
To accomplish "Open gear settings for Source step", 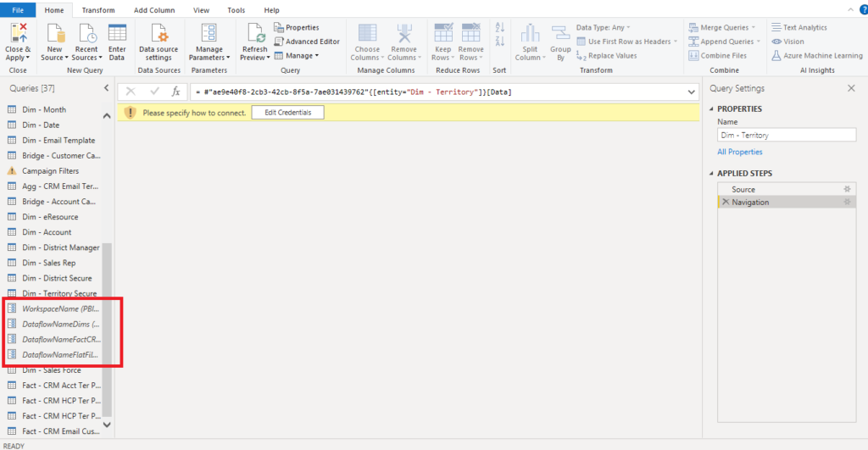I will click(845, 189).
